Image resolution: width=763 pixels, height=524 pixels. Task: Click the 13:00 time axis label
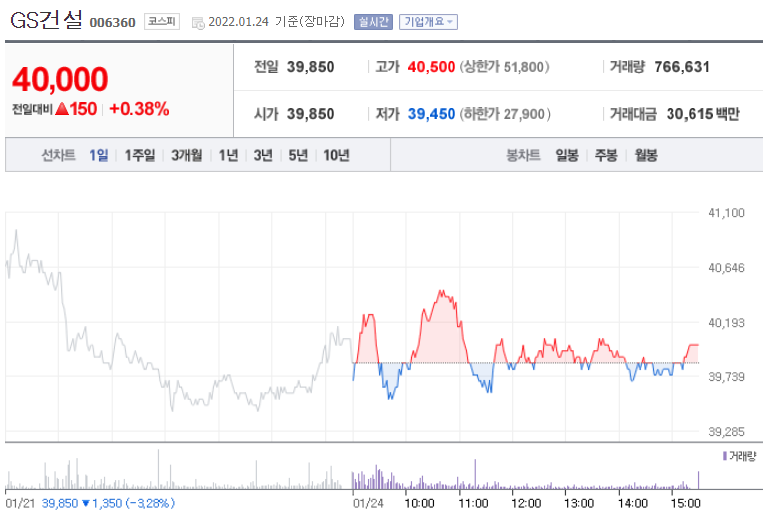579,503
